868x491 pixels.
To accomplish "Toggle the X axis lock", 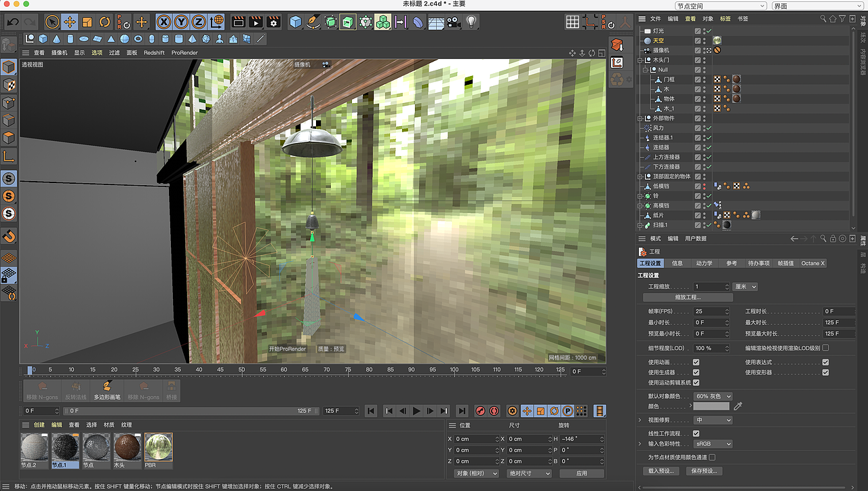I will [163, 22].
